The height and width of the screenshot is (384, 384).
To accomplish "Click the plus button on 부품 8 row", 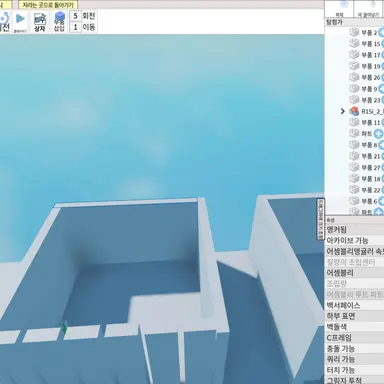I will pyautogui.click(x=381, y=145).
